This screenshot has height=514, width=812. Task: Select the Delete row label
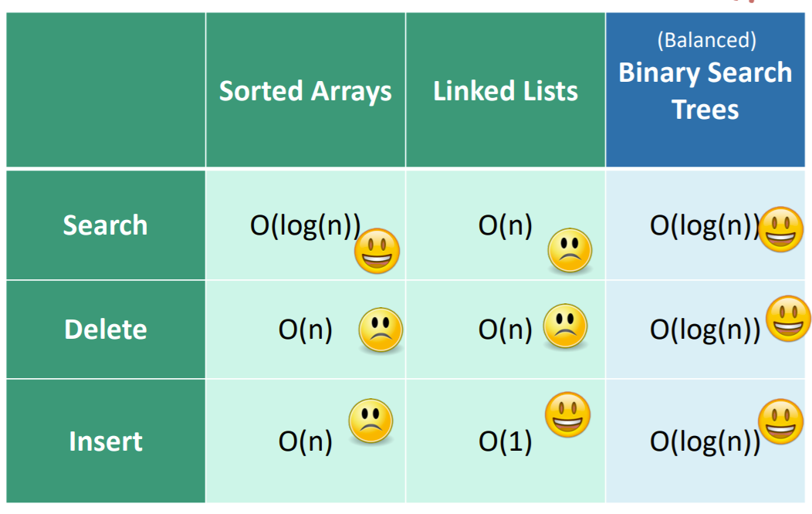tap(106, 330)
